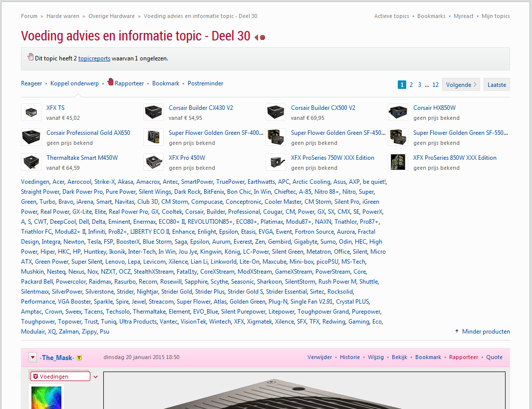Open the -The_Mask- username link
The height and width of the screenshot is (409, 532).
coord(57,358)
